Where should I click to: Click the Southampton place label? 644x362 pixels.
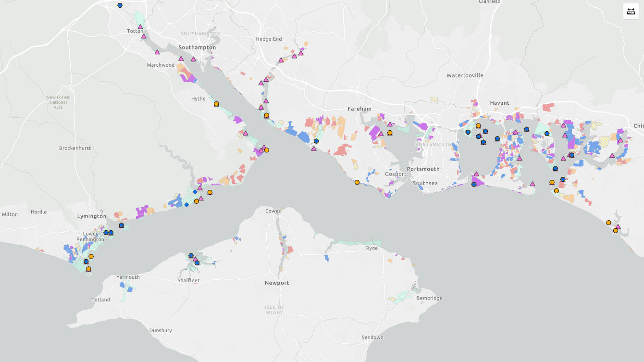[197, 48]
